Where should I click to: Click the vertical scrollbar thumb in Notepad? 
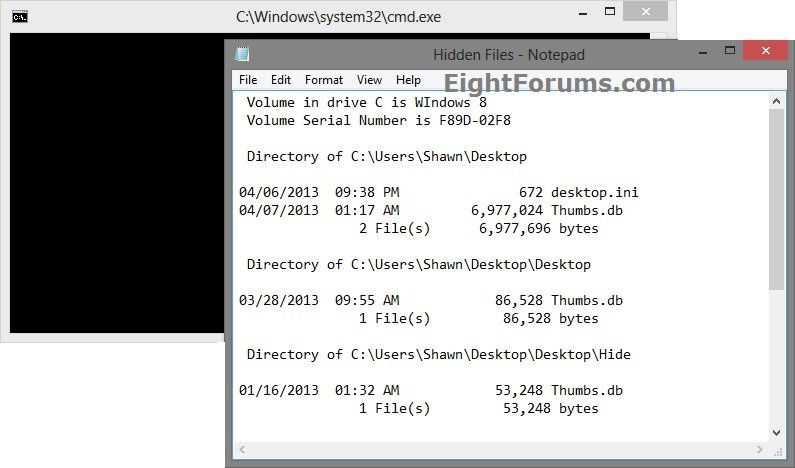click(x=777, y=200)
